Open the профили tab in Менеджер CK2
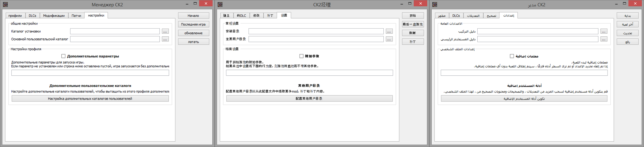This screenshot has width=644, height=147. [x=15, y=16]
